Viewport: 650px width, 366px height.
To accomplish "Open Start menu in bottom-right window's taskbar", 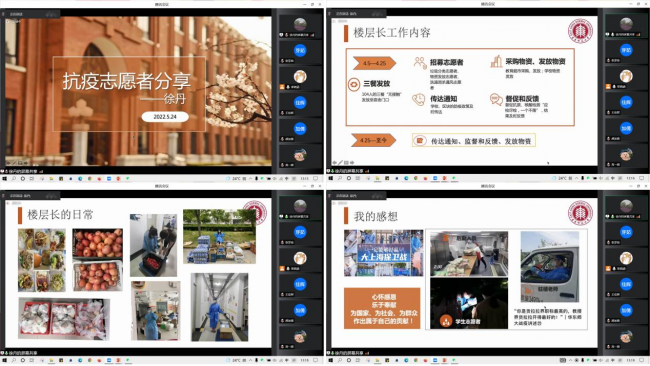I will [x=331, y=360].
